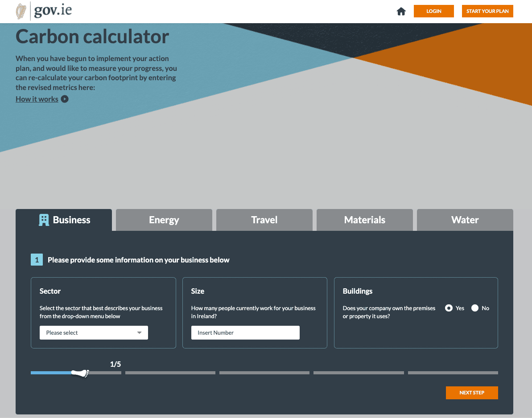Image resolution: width=532 pixels, height=418 pixels.
Task: Open the How it works link
Action: [x=37, y=99]
